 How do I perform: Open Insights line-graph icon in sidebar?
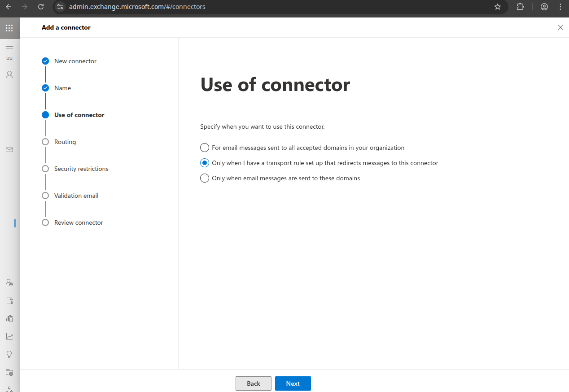(x=9, y=336)
